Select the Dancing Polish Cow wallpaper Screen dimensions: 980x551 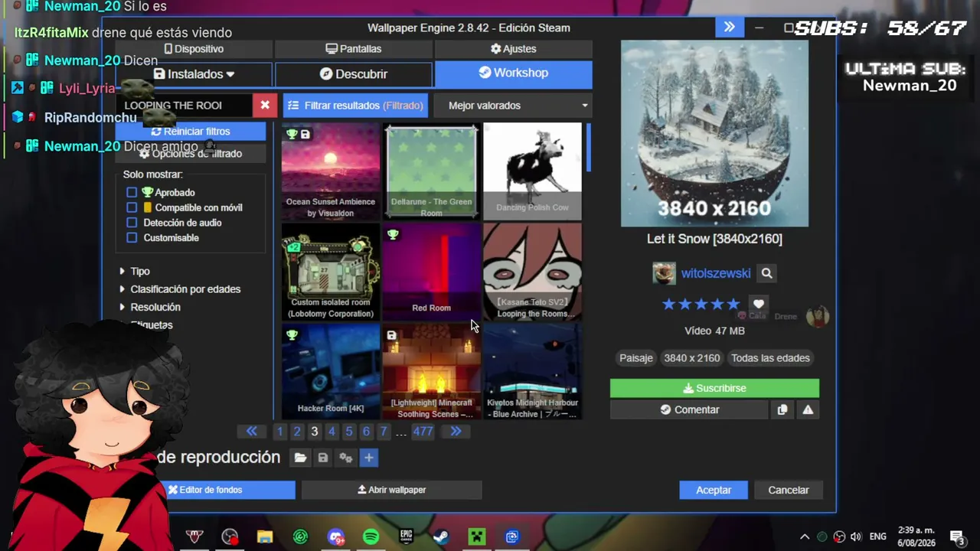click(533, 171)
